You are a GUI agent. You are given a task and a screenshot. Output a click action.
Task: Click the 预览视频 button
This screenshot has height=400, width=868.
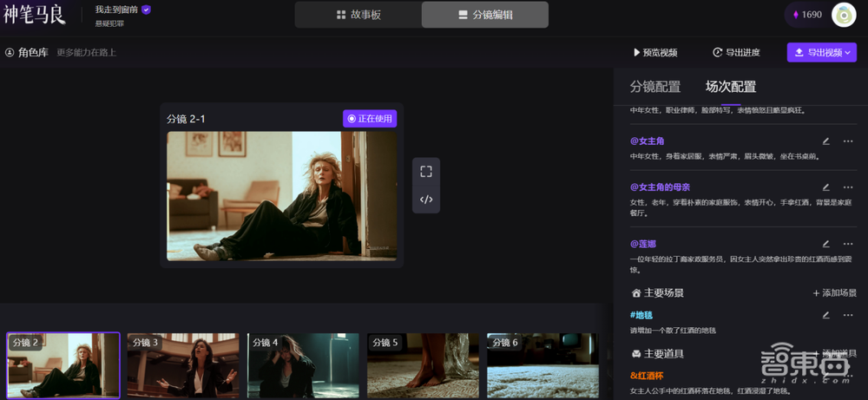654,53
